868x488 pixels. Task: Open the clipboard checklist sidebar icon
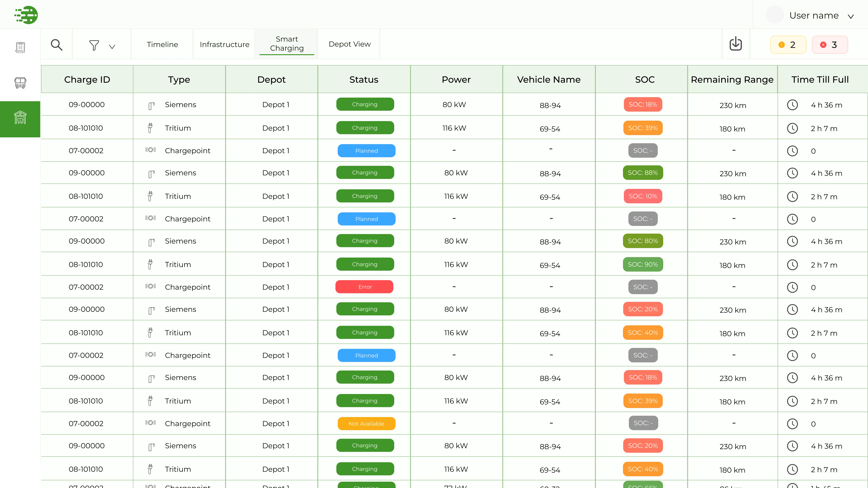tap(20, 47)
